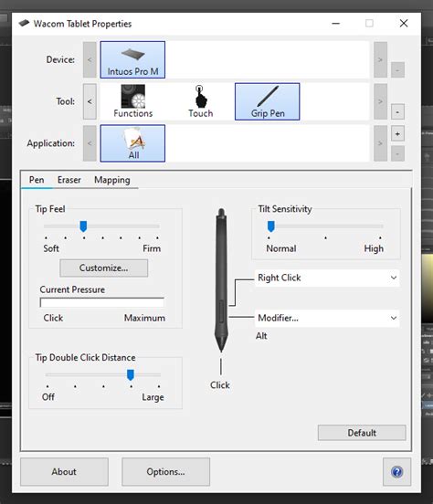This screenshot has width=433, height=504.
Task: Click the Customize... button
Action: point(104,268)
